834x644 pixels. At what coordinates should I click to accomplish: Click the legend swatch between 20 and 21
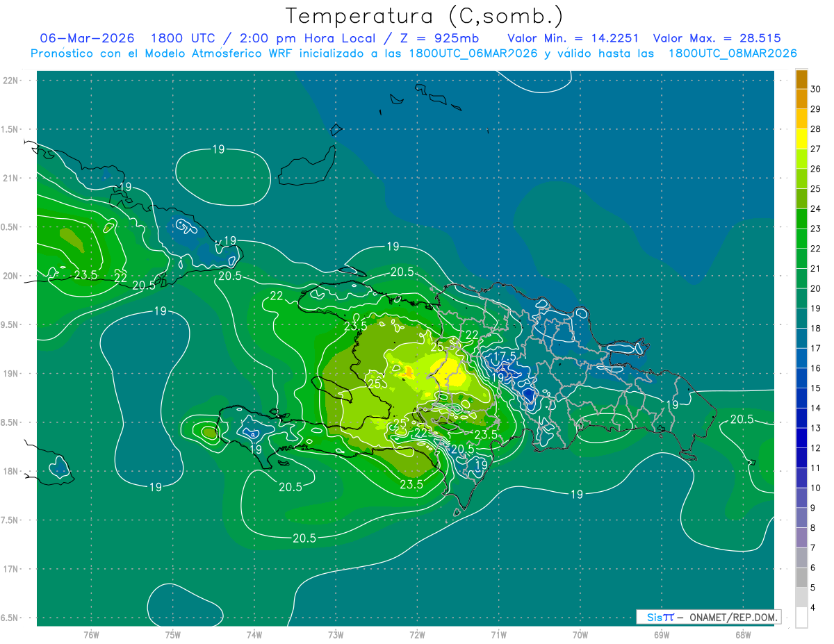point(801,279)
